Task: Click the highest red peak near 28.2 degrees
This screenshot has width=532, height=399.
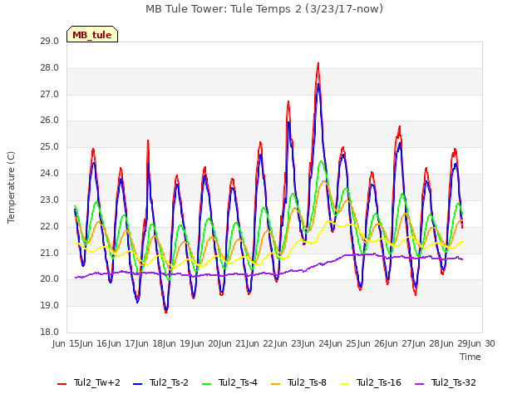Action: [318, 63]
